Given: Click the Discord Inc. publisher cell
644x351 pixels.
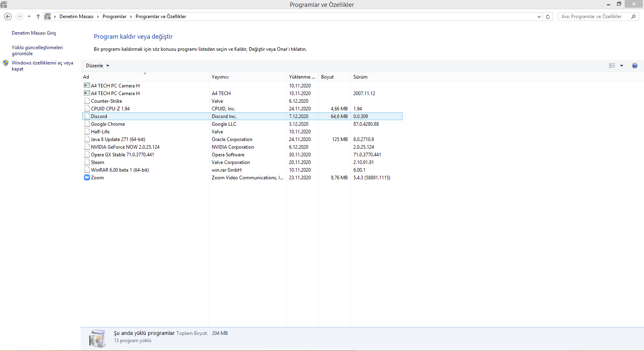Looking at the screenshot, I should point(224,116).
